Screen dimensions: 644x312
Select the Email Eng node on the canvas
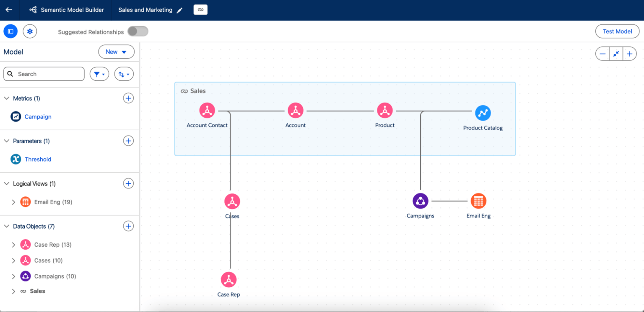click(478, 201)
